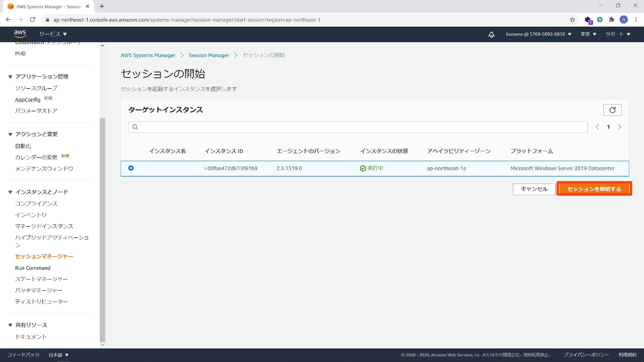Image resolution: width=644 pixels, height=362 pixels.
Task: Click the セッションマネージャー sidebar link
Action: point(44,256)
